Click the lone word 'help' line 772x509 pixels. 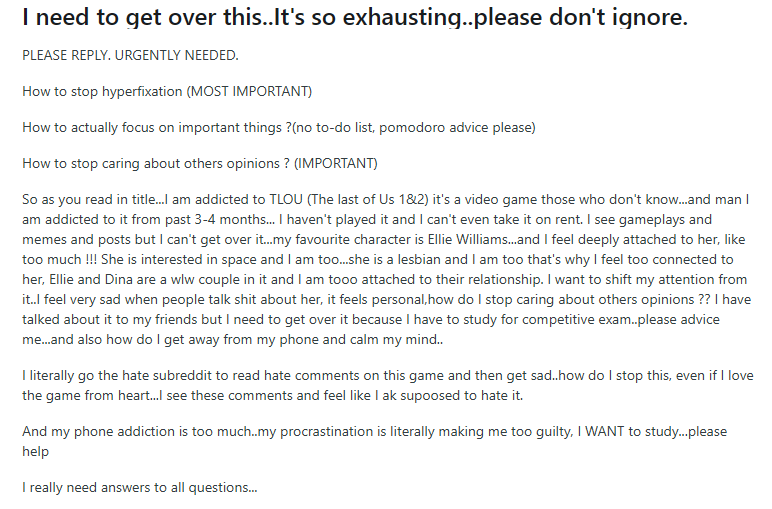(35, 452)
